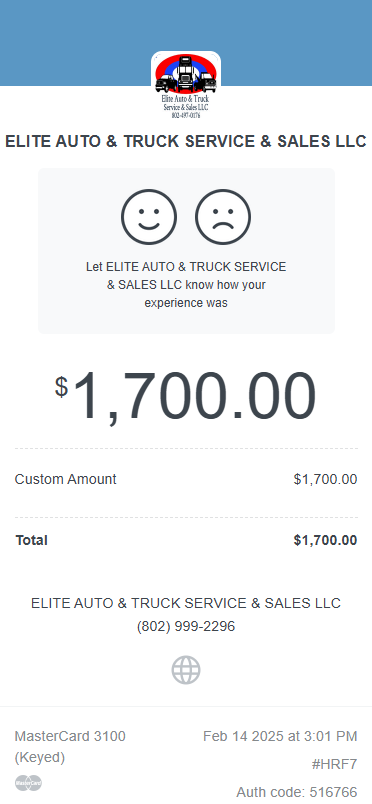
Task: Click the sad frowning face icon
Action: click(223, 217)
